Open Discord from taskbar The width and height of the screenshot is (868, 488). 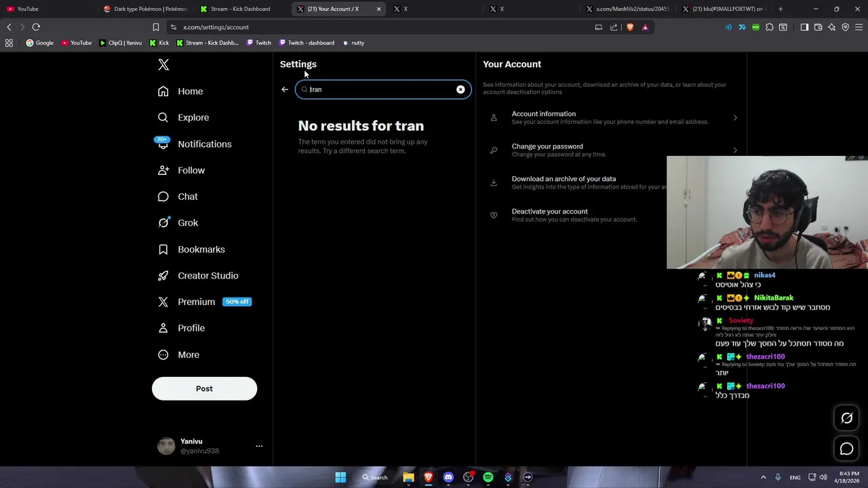[448, 477]
